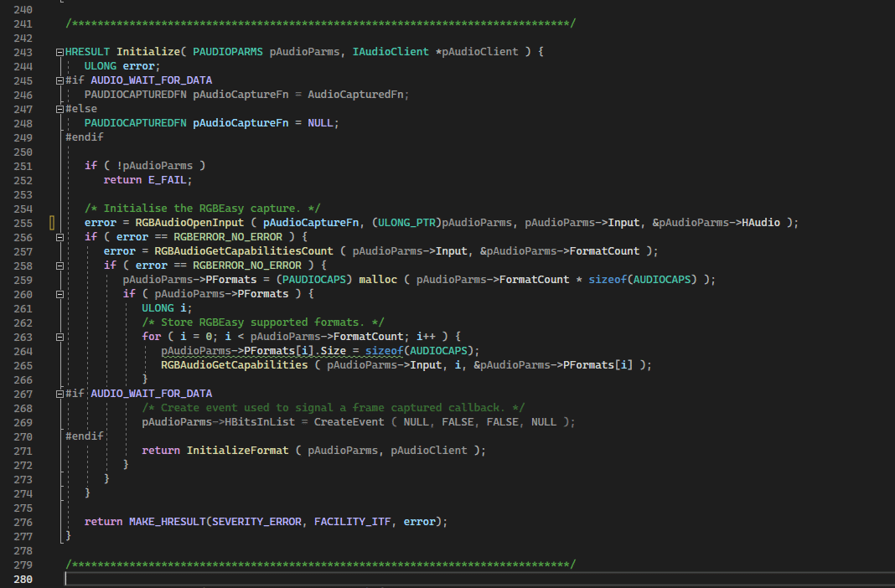Collapse the if block at line 256
The width and height of the screenshot is (895, 588).
tap(59, 237)
